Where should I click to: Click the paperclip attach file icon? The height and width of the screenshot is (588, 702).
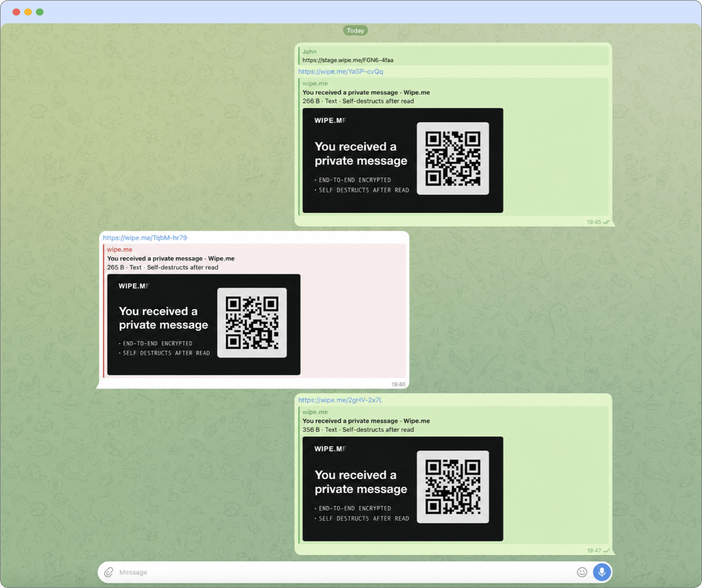point(109,572)
